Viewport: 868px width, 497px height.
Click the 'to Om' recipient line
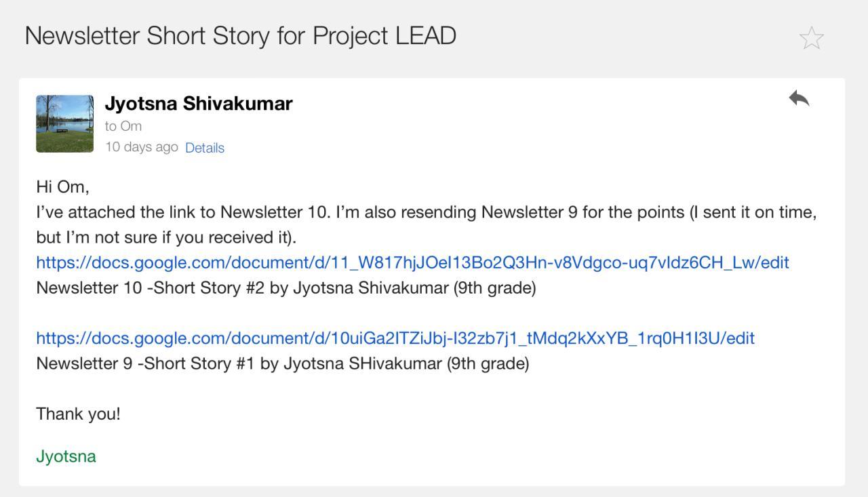pos(123,126)
